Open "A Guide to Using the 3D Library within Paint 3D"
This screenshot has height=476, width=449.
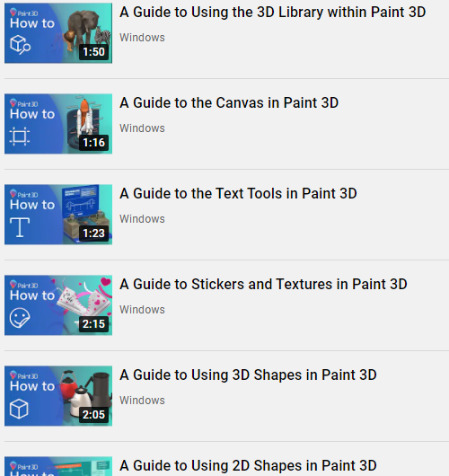273,13
